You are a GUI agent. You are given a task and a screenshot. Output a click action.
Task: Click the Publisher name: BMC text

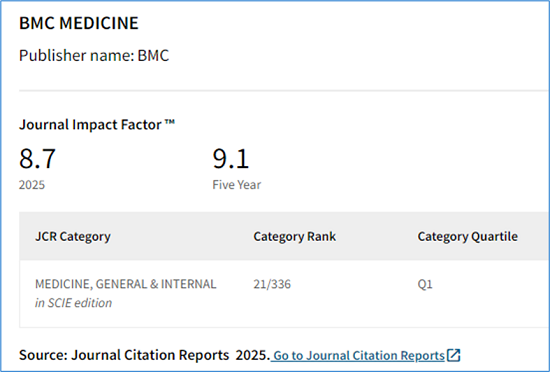[94, 55]
